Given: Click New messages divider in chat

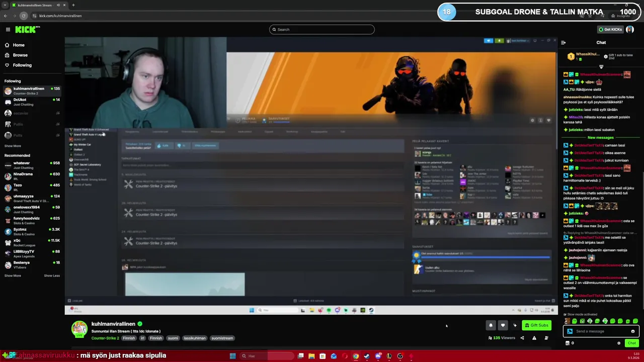Looking at the screenshot, I should (601, 137).
